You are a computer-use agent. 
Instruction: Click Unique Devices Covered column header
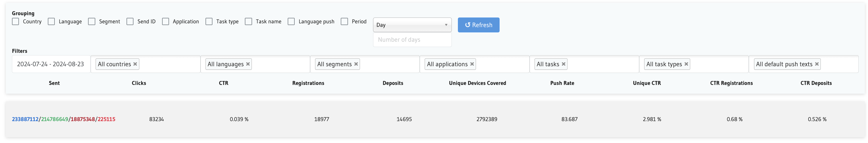pos(477,83)
